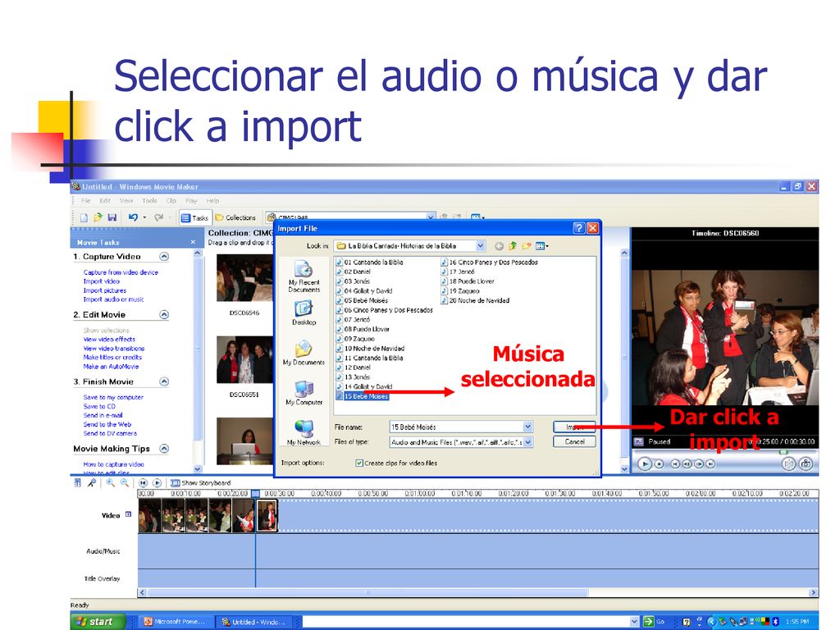Click the Windows start button
The image size is (840, 630).
pos(97,622)
